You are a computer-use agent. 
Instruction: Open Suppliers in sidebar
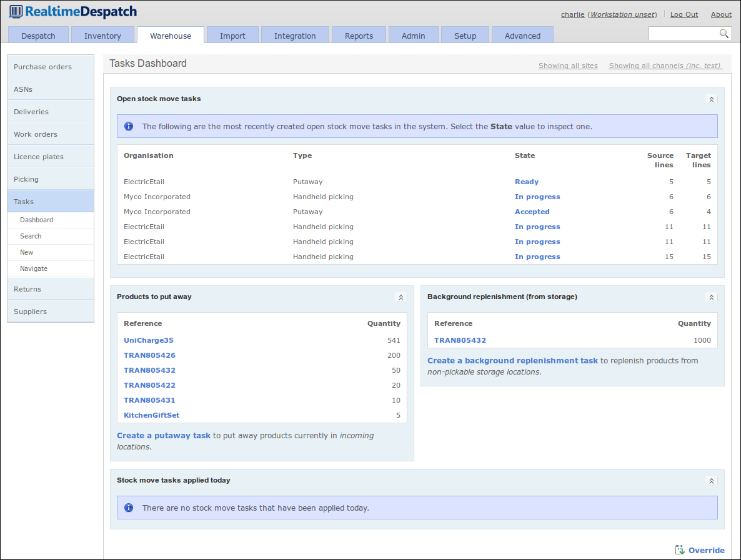[51, 312]
